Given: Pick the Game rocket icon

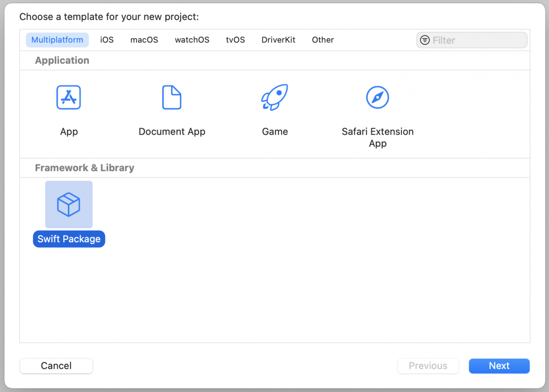Looking at the screenshot, I should pyautogui.click(x=274, y=97).
